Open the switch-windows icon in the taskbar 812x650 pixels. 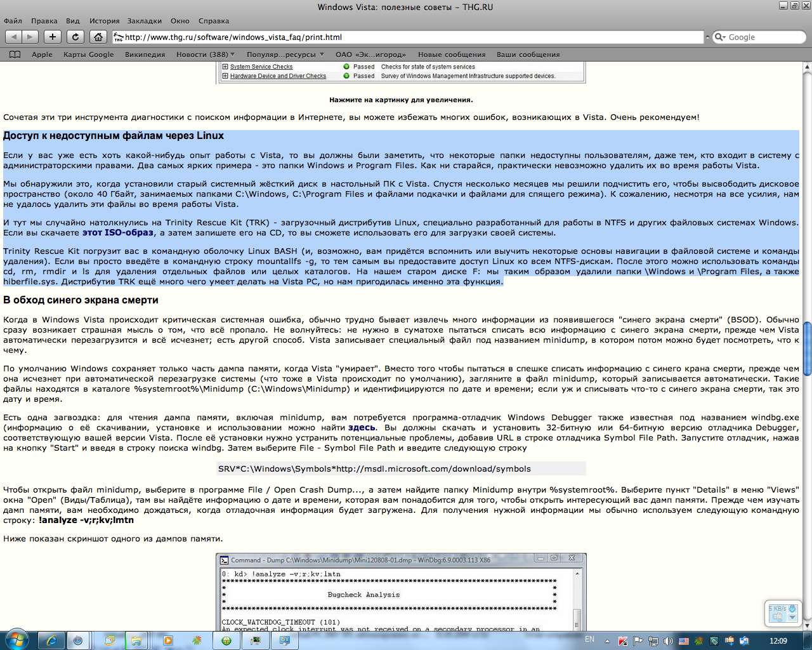(x=110, y=640)
